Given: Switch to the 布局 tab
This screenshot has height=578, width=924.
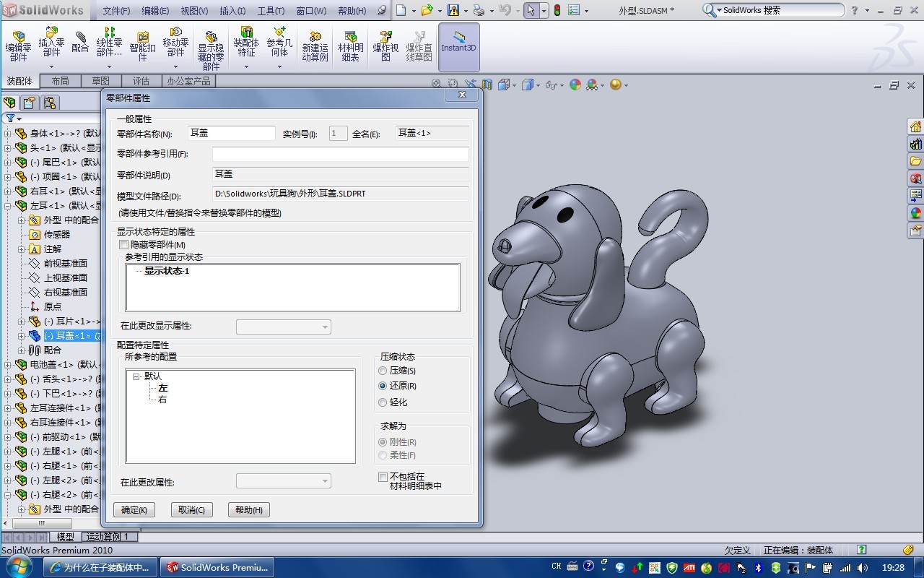Looking at the screenshot, I should point(61,81).
